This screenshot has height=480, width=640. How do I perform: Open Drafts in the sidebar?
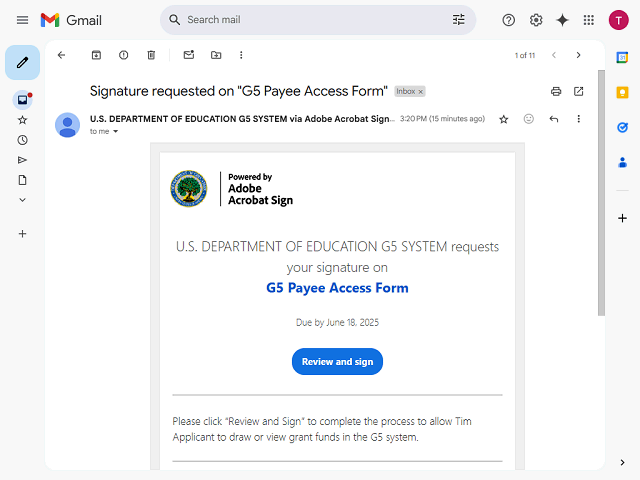click(x=22, y=180)
